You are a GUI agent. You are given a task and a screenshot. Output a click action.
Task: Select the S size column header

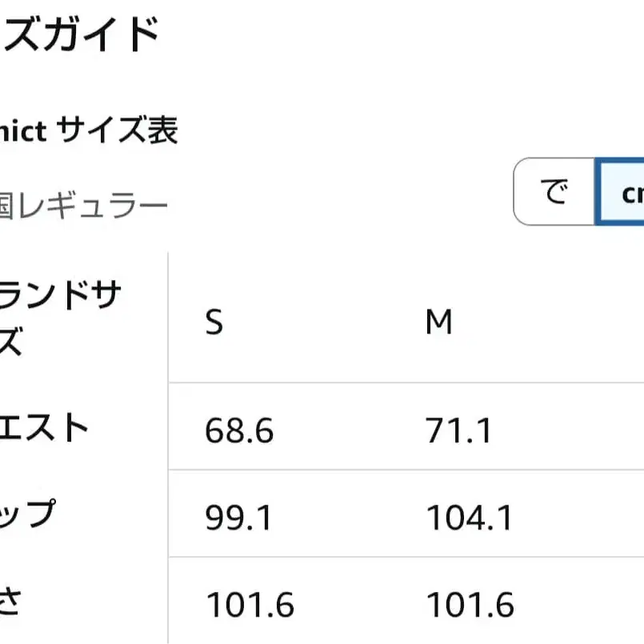[x=213, y=322]
